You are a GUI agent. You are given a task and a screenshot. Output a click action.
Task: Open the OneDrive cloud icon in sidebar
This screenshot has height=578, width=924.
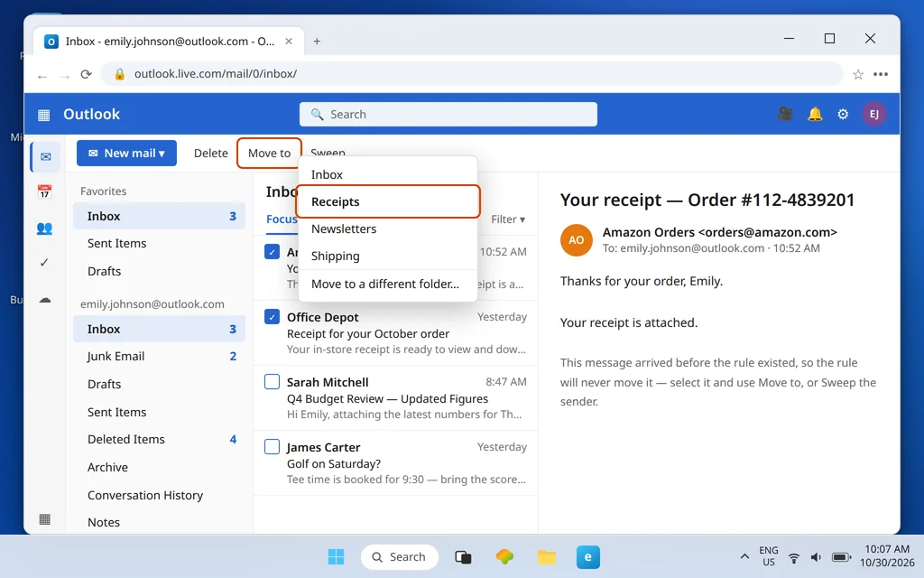45,300
